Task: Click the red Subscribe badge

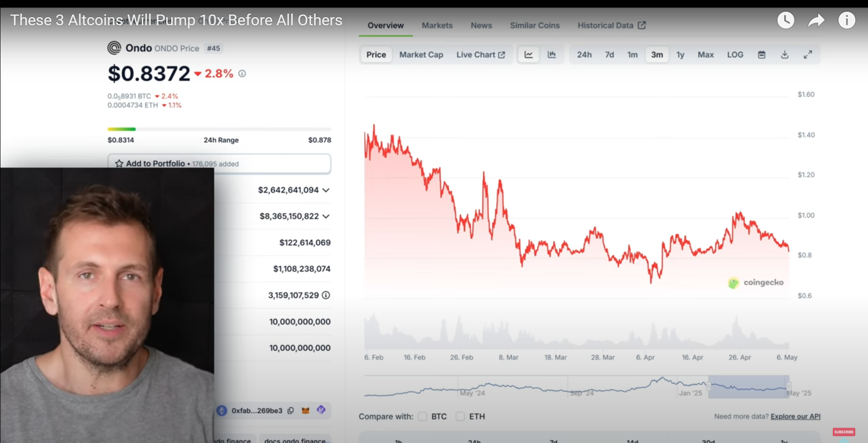Action: click(x=844, y=432)
